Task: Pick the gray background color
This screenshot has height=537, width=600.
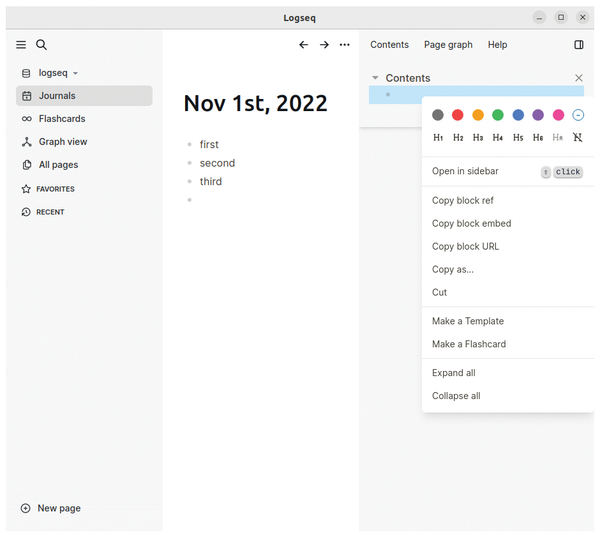Action: (437, 115)
